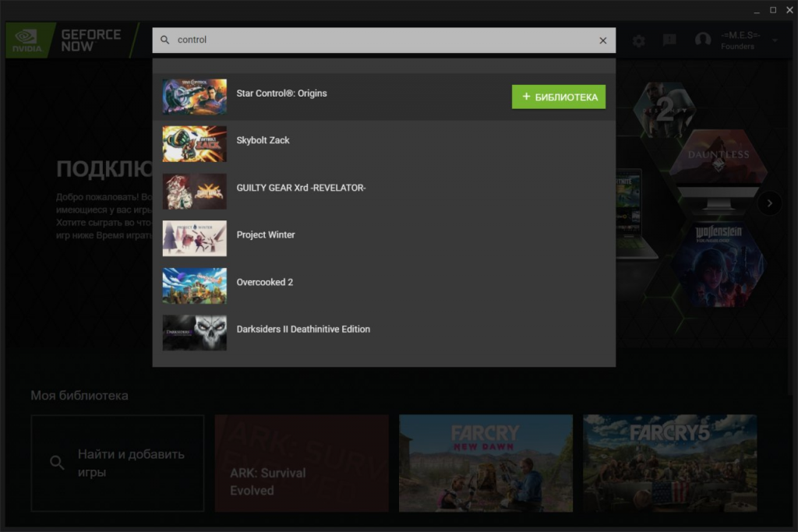Expand the account dropdown arrow
Viewport: 798px width, 532px height.
(775, 41)
